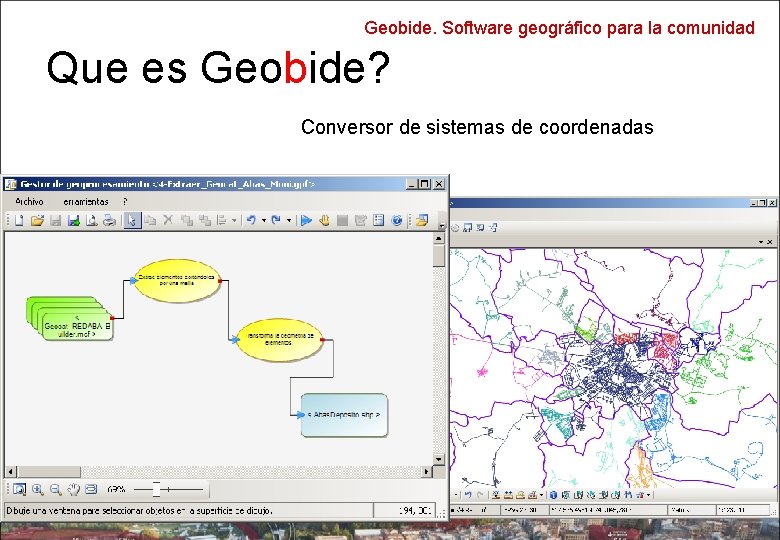Select the yellow transform geometry process node
This screenshot has width=780, height=540.
pyautogui.click(x=280, y=340)
